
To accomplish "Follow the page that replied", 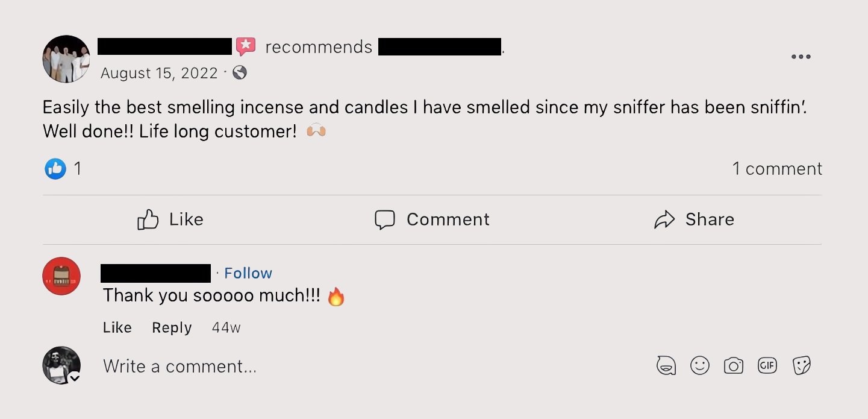I will click(248, 273).
